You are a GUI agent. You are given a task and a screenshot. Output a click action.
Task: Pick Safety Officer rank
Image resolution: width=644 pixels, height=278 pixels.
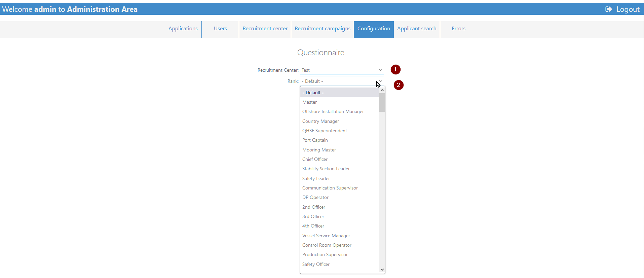(340, 264)
